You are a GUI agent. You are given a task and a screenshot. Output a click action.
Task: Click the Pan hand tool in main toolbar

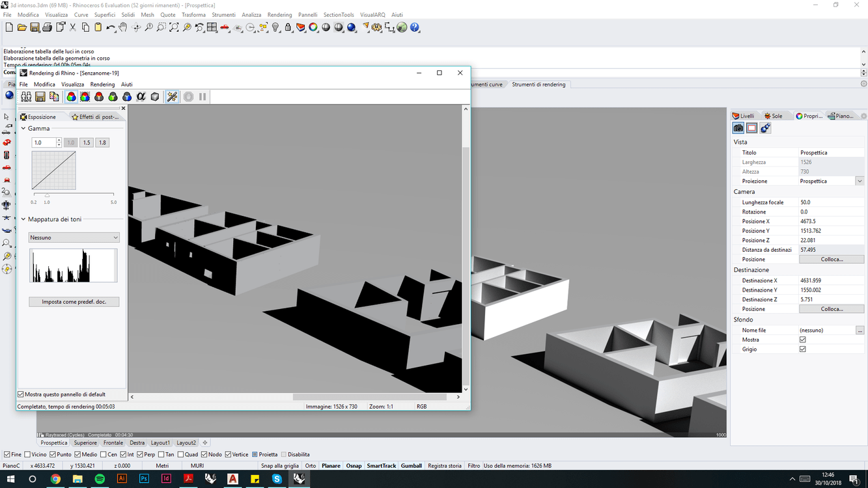(123, 27)
